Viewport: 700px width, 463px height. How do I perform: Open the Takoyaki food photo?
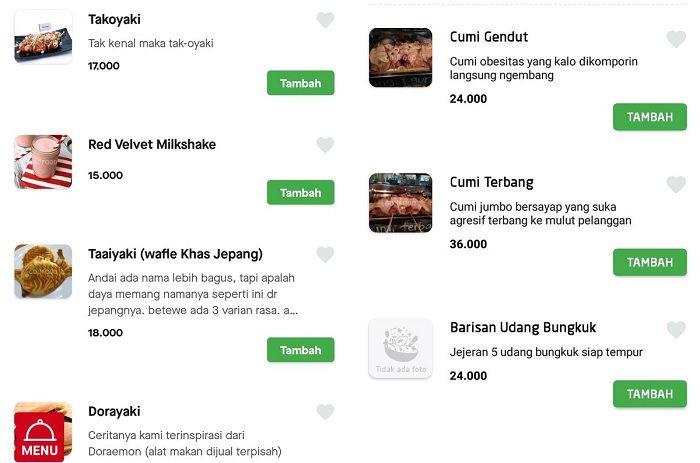[43, 37]
